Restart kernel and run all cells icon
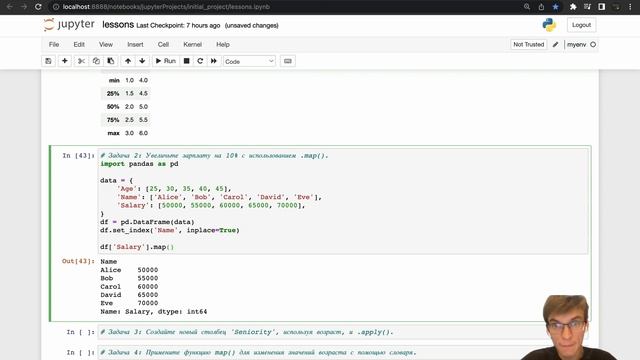 pyautogui.click(x=213, y=61)
